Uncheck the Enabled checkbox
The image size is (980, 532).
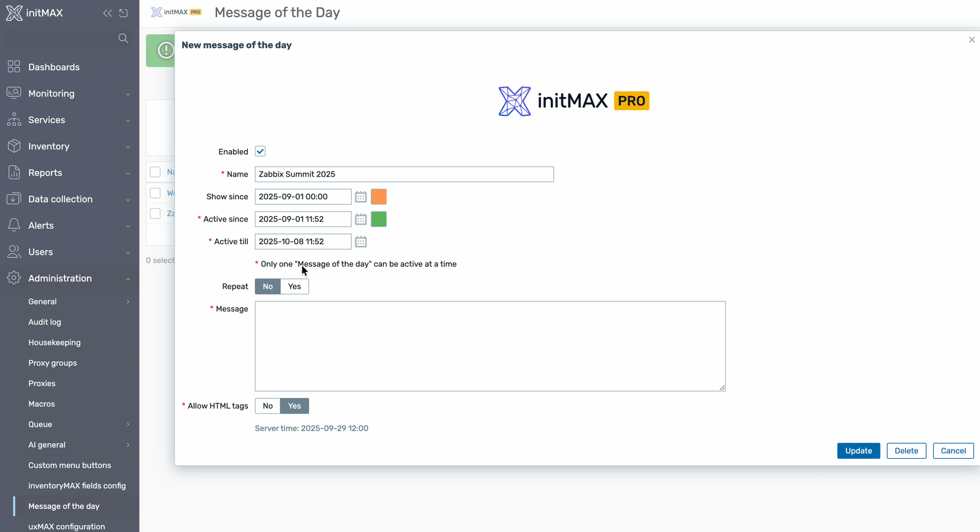(x=260, y=151)
